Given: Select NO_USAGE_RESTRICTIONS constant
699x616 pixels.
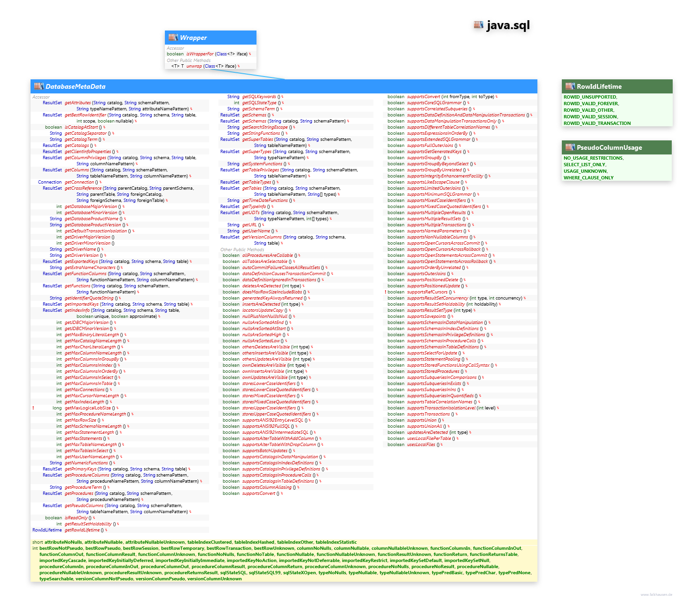Looking at the screenshot, I should click(x=594, y=158).
